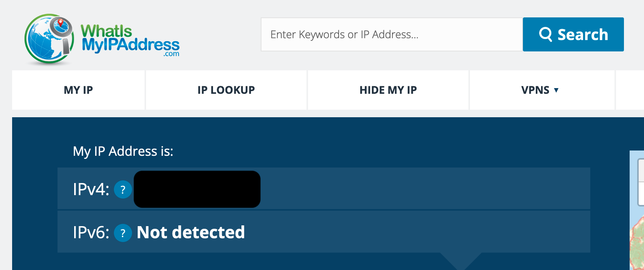Click the IPv6 "Not detected" text
644x270 pixels.
(x=191, y=232)
